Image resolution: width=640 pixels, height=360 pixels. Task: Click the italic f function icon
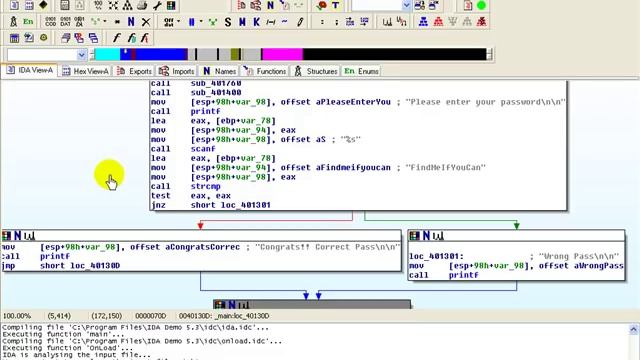click(117, 38)
